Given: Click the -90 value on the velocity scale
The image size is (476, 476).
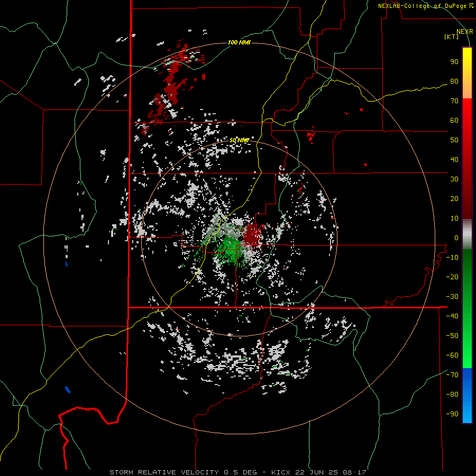Looking at the screenshot, I should pos(452,414).
